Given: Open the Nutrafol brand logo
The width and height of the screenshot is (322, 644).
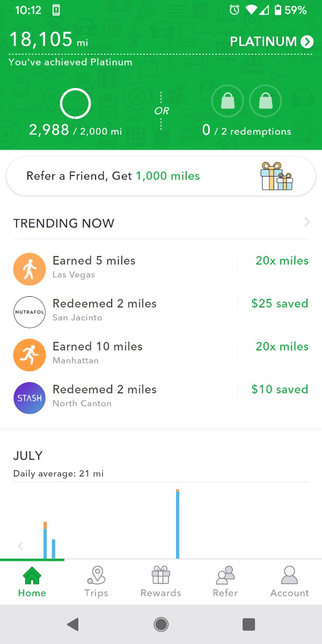Looking at the screenshot, I should (x=30, y=312).
